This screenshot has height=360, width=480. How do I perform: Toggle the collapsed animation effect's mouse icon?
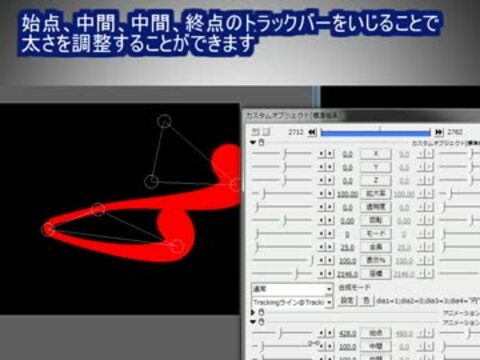[x=262, y=312]
